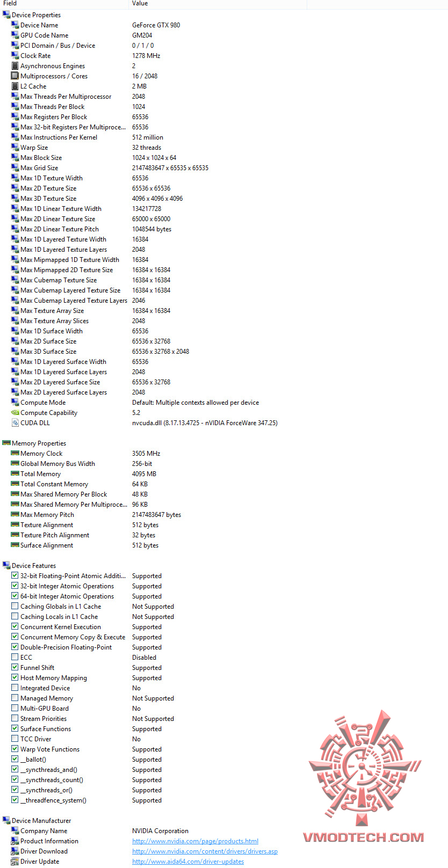448x868 pixels.
Task: Toggle 32-bit Floating-Point Atomic Addition checkbox
Action: [x=15, y=575]
